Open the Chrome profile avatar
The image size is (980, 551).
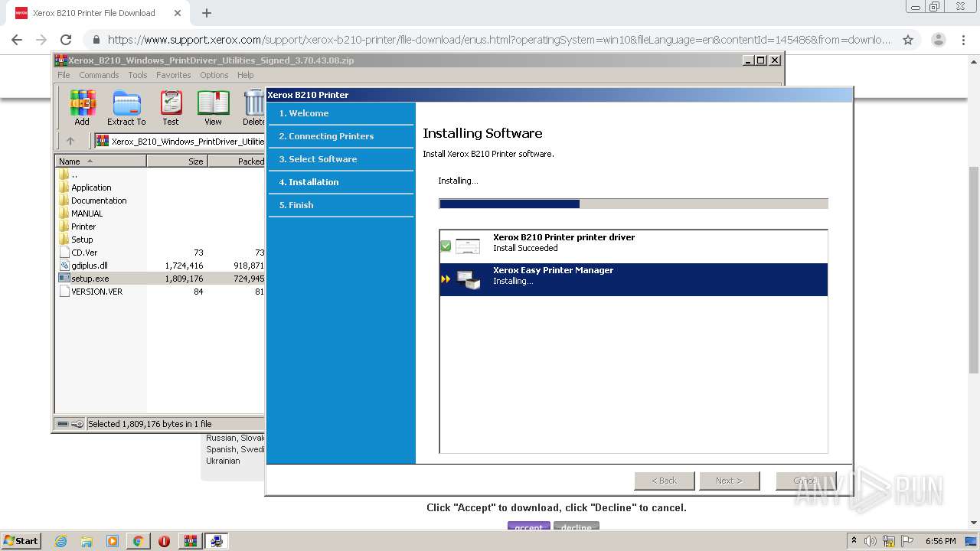click(x=938, y=40)
